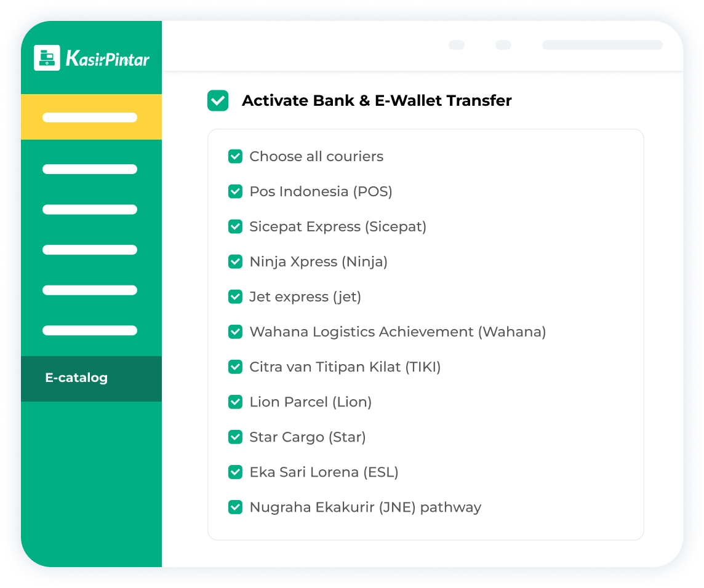Toggle Activate Bank & E-Wallet Transfer checkbox
This screenshot has width=704, height=588.
click(x=218, y=100)
